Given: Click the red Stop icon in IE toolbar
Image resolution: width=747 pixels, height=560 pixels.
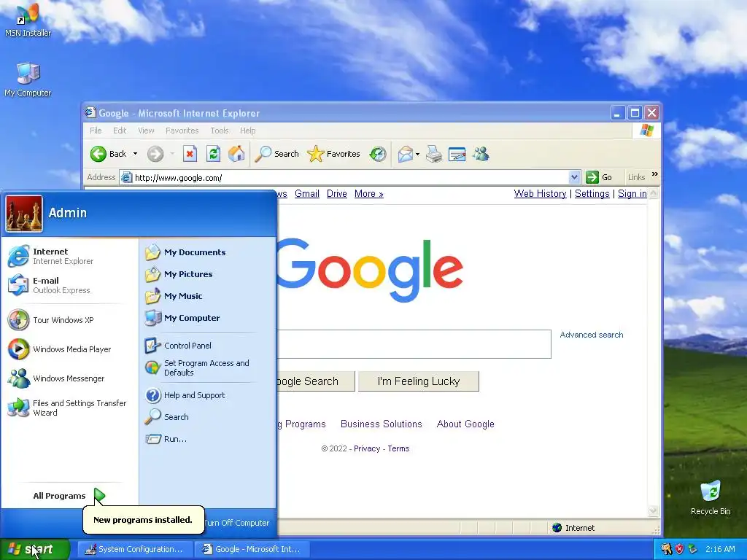Looking at the screenshot, I should (190, 154).
